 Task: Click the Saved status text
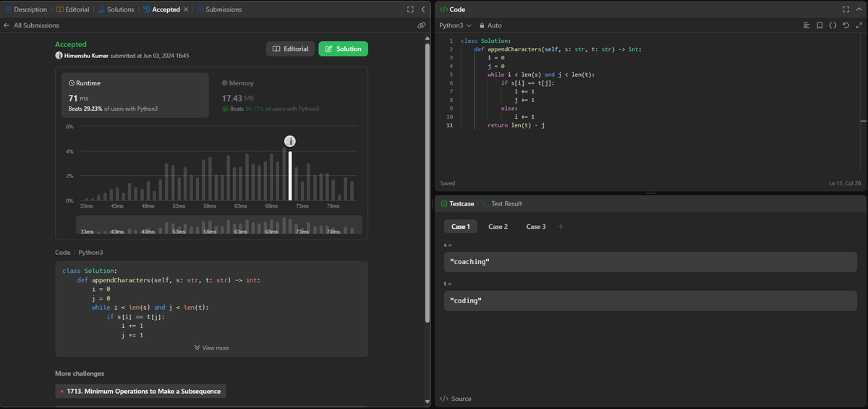[448, 183]
